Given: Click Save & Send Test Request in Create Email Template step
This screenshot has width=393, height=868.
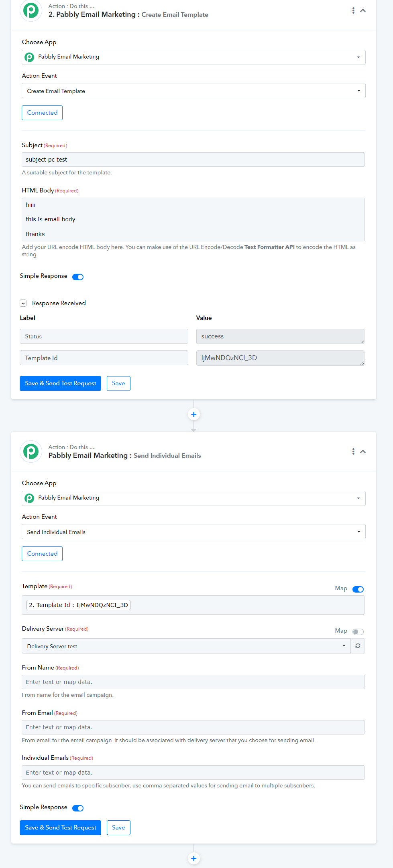Looking at the screenshot, I should pyautogui.click(x=60, y=384).
